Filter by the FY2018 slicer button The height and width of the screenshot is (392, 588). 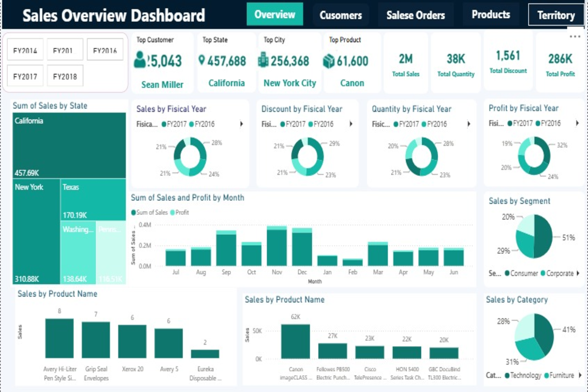pyautogui.click(x=65, y=76)
